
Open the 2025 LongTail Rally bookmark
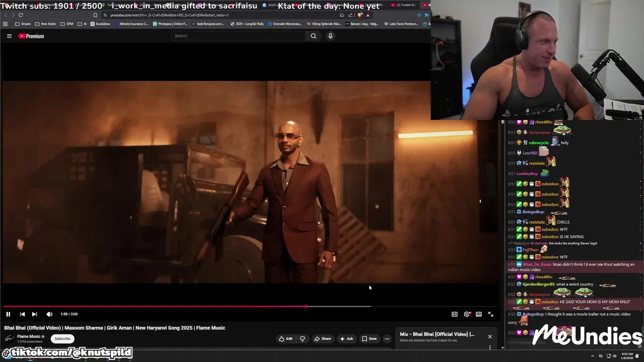247,24
